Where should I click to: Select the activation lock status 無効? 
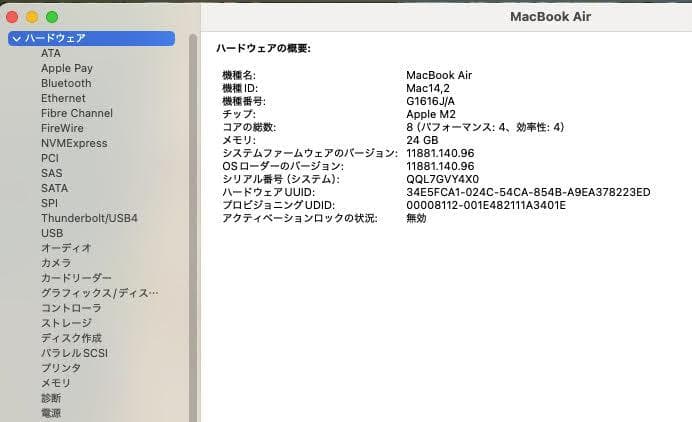point(416,218)
